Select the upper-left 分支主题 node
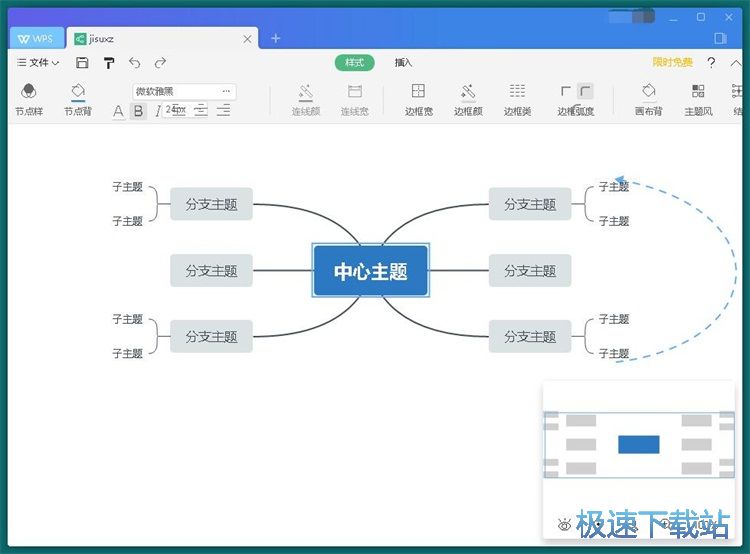The width and height of the screenshot is (750, 554). [211, 204]
